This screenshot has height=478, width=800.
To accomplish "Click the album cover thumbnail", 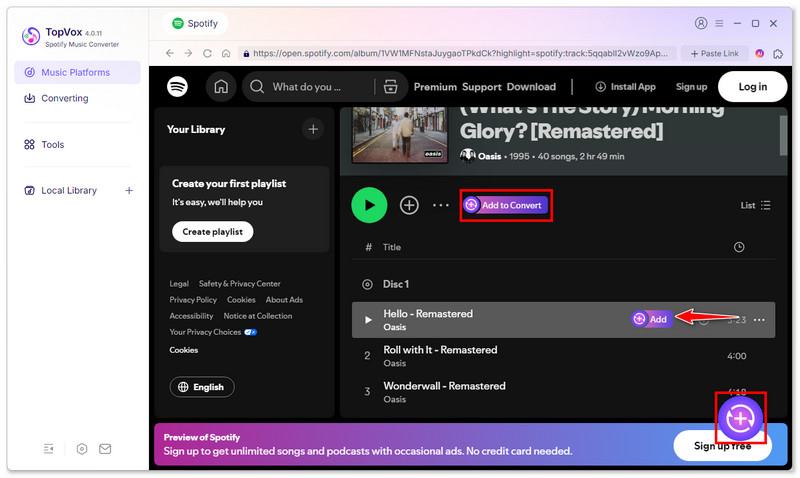I will (399, 135).
